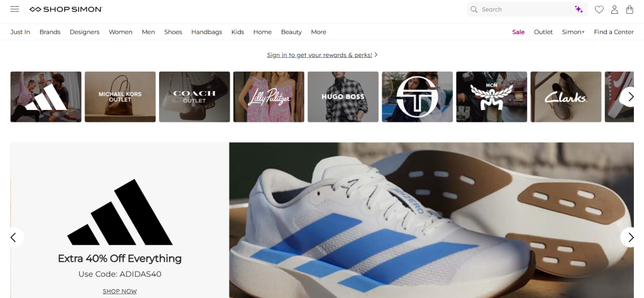
Task: Click the Shop Simon logo
Action: 66,9
